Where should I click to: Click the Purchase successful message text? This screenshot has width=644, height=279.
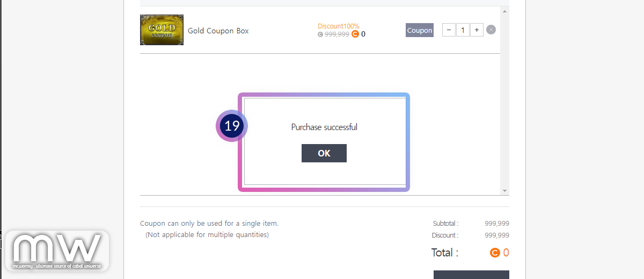click(324, 127)
